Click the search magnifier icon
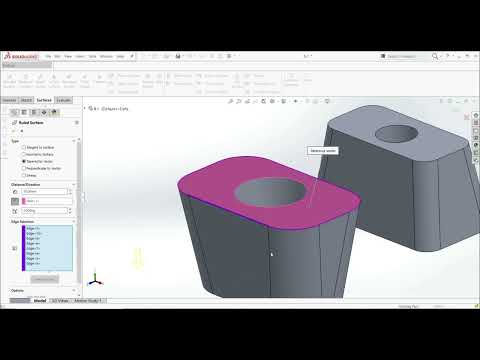The image size is (480, 360). pos(435,56)
